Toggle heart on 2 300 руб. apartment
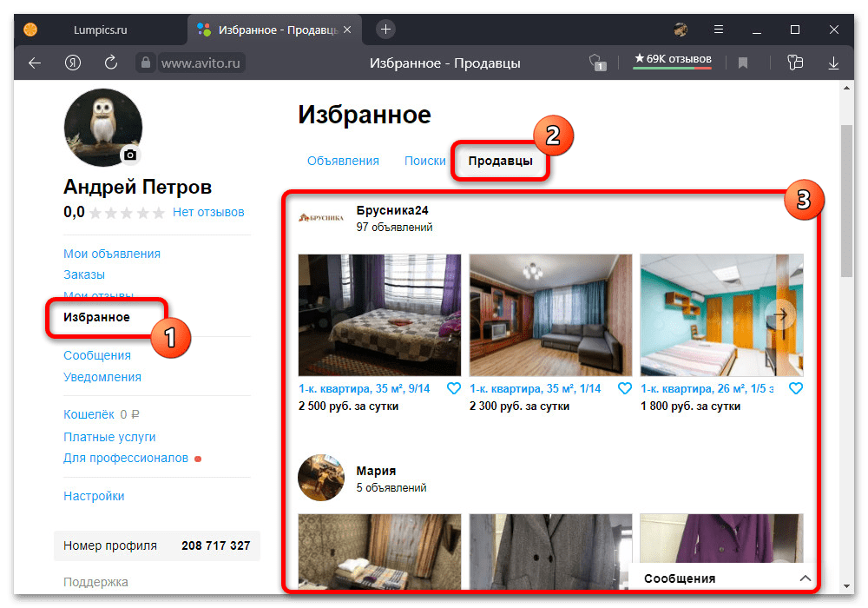The image size is (868, 608). [624, 389]
